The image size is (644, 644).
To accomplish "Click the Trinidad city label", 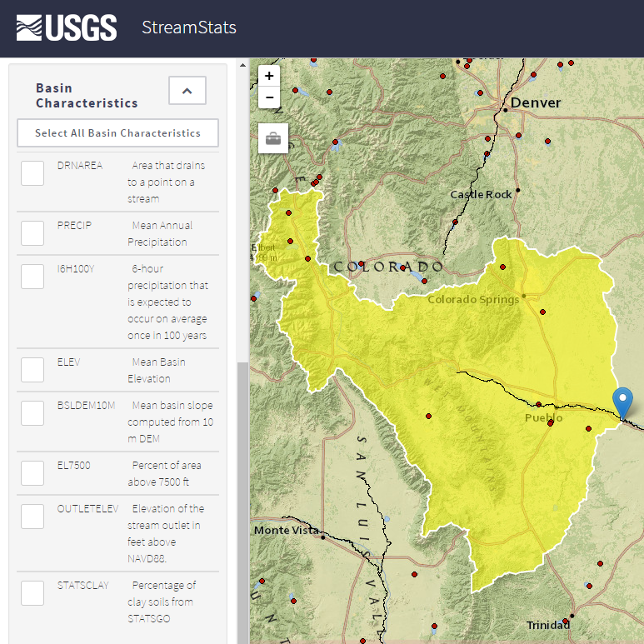I will click(x=548, y=625).
